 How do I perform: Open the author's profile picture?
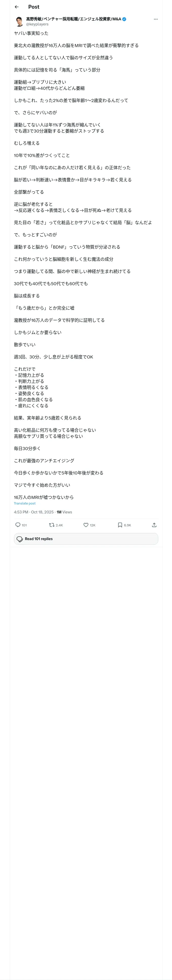(x=19, y=21)
